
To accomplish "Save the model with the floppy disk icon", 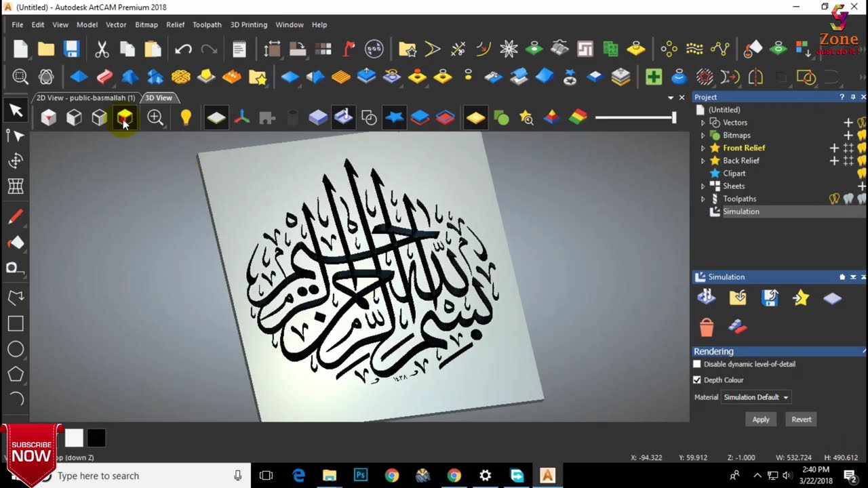I will pos(72,49).
